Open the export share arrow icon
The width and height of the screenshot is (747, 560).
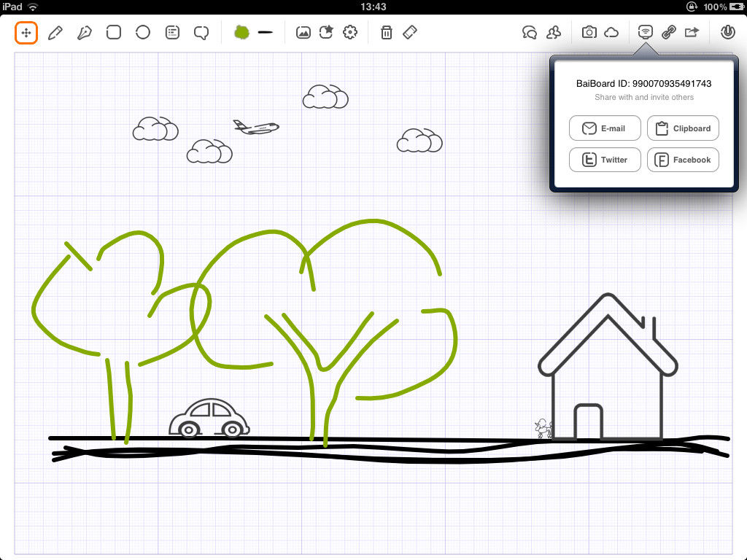click(x=692, y=32)
